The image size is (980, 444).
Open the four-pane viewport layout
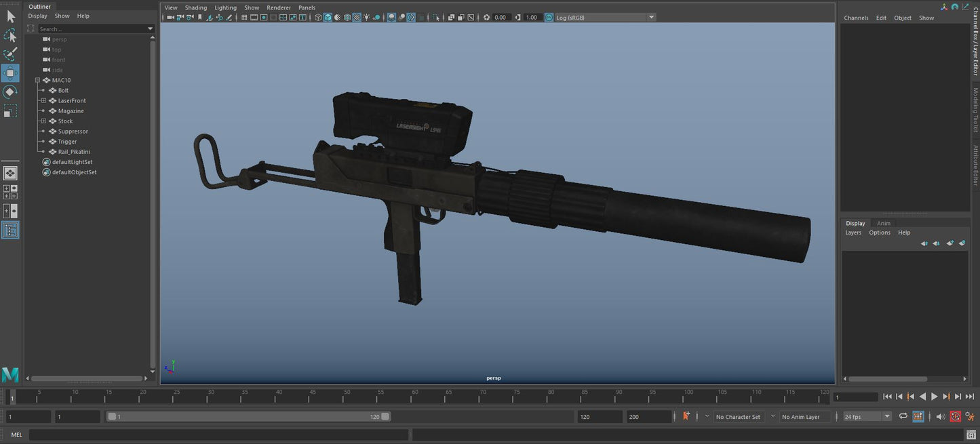coord(10,192)
